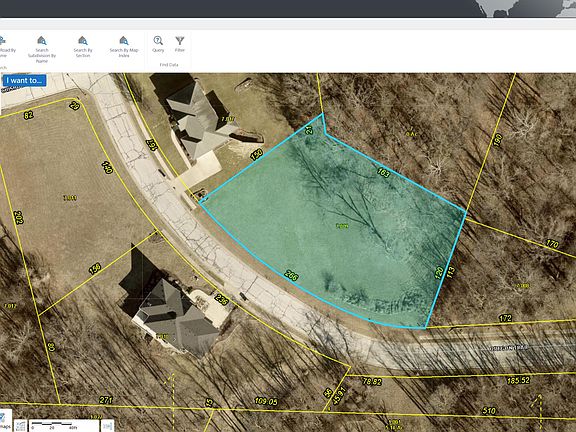This screenshot has height=432, width=576.
Task: Select parcel 7.012 at left edge
Action: [x=10, y=306]
